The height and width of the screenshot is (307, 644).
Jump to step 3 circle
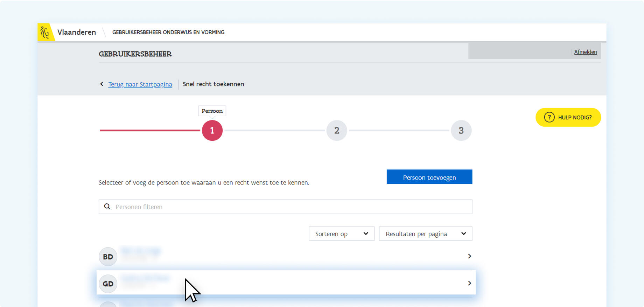[x=461, y=131]
